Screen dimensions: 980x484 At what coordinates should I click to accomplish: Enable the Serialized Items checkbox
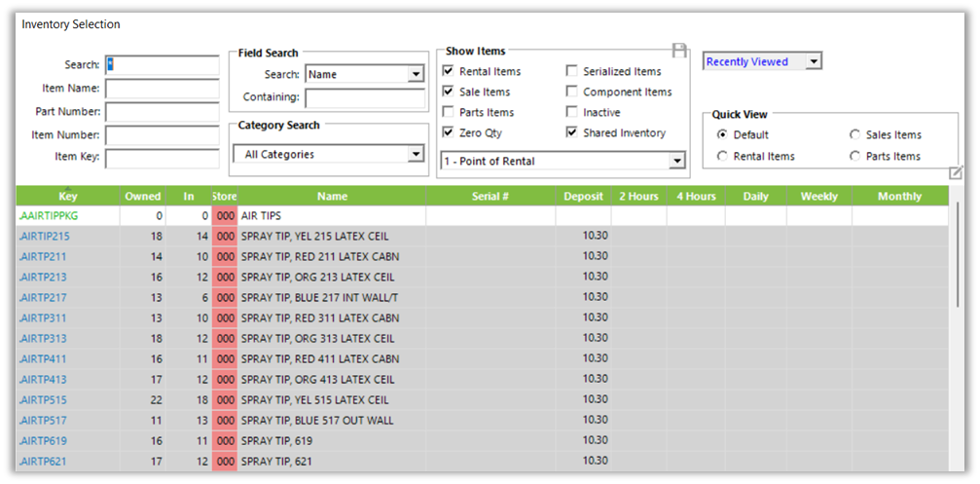(571, 71)
